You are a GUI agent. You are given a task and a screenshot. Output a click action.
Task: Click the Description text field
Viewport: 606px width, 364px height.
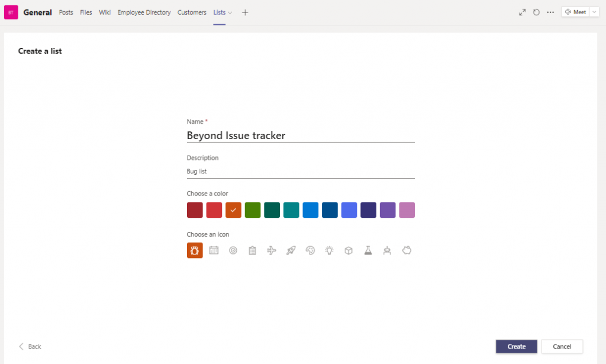tap(300, 172)
